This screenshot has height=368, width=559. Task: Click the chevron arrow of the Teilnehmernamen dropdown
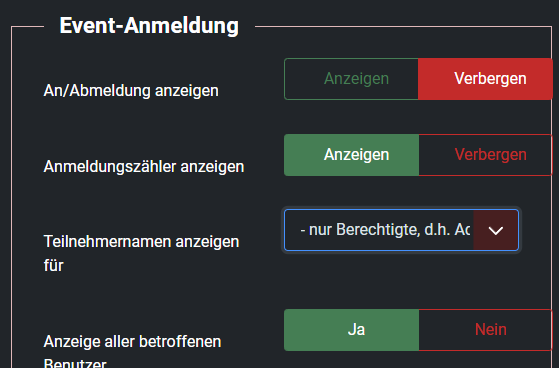click(496, 230)
